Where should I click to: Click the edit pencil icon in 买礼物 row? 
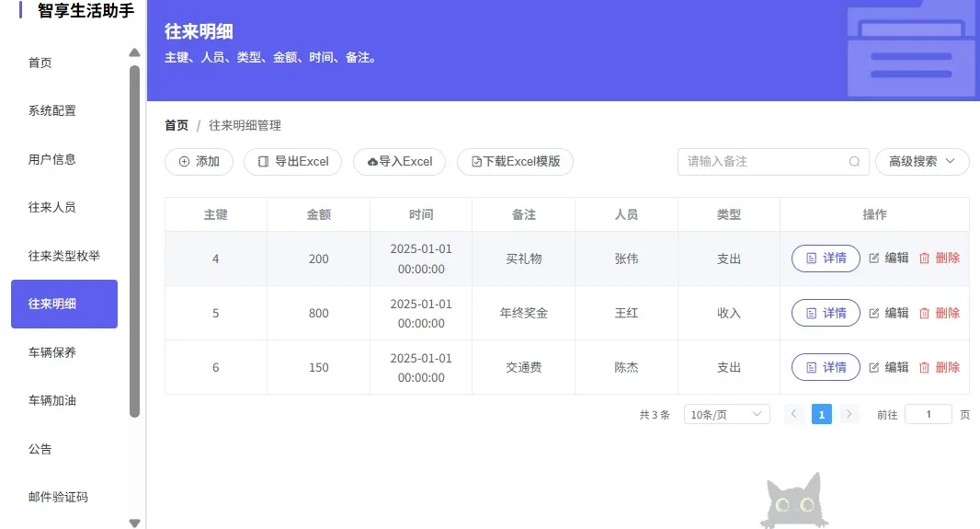(873, 258)
